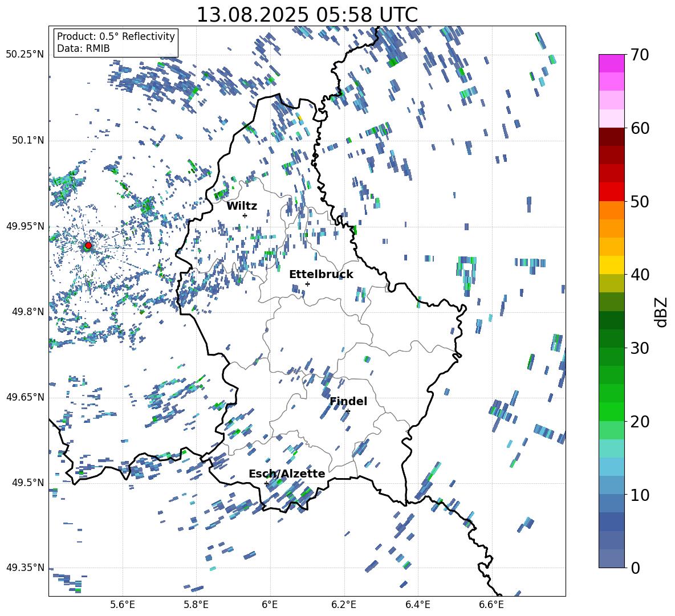
Task: Click the 49.5°N latitude label
Action: point(27,482)
